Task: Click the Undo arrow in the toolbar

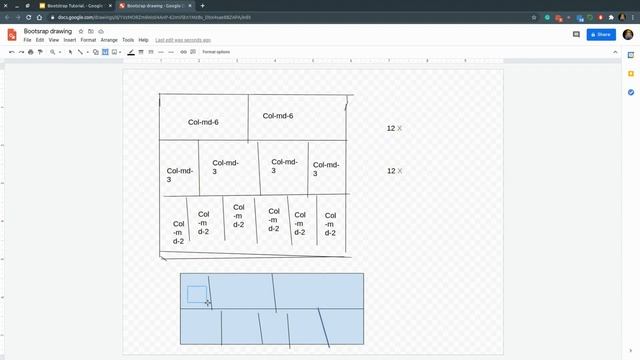Action: coord(11,52)
